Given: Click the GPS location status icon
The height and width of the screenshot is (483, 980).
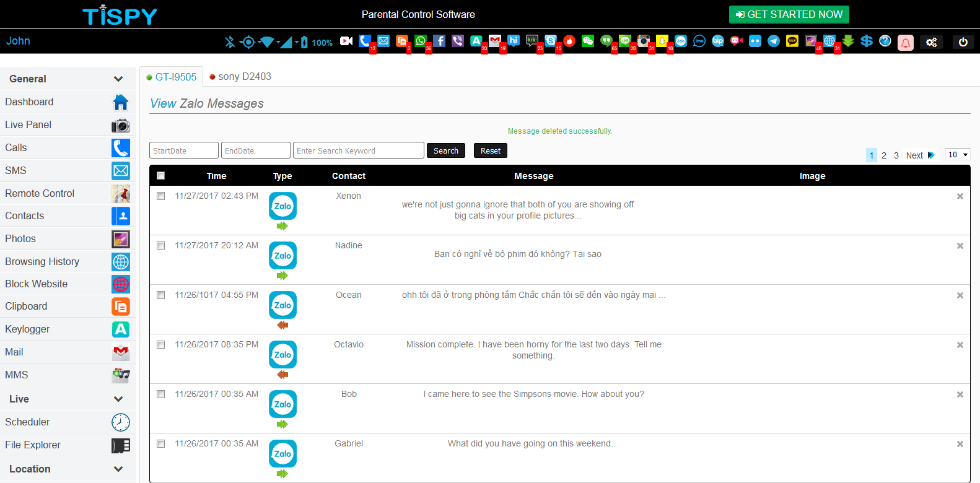Looking at the screenshot, I should pyautogui.click(x=248, y=41).
